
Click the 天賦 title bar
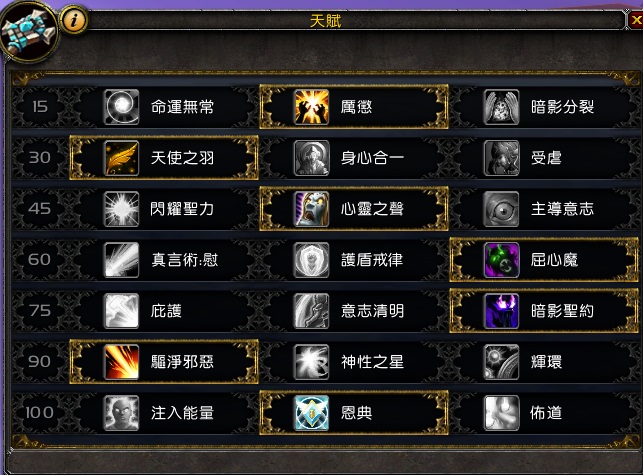coord(325,21)
